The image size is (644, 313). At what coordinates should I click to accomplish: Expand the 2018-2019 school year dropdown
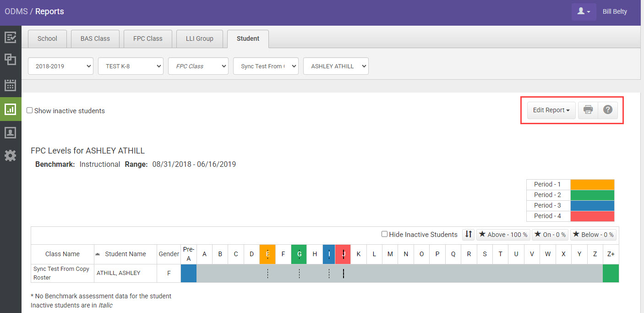[x=60, y=66]
